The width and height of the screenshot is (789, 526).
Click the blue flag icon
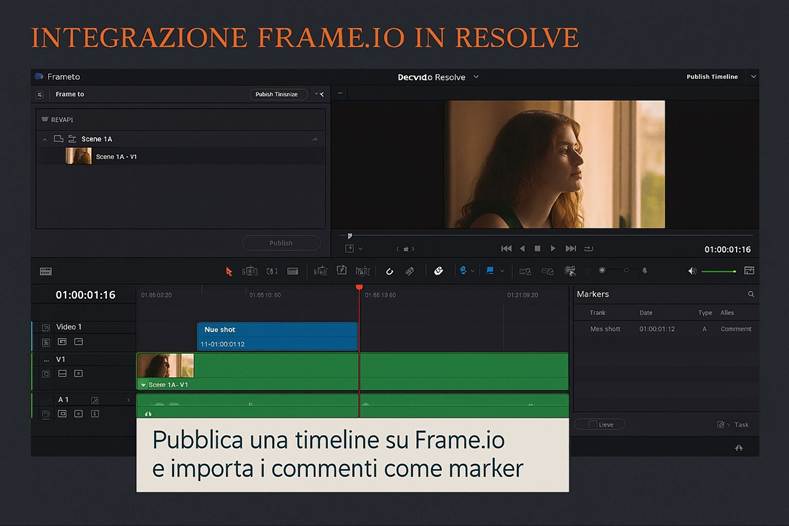[490, 270]
